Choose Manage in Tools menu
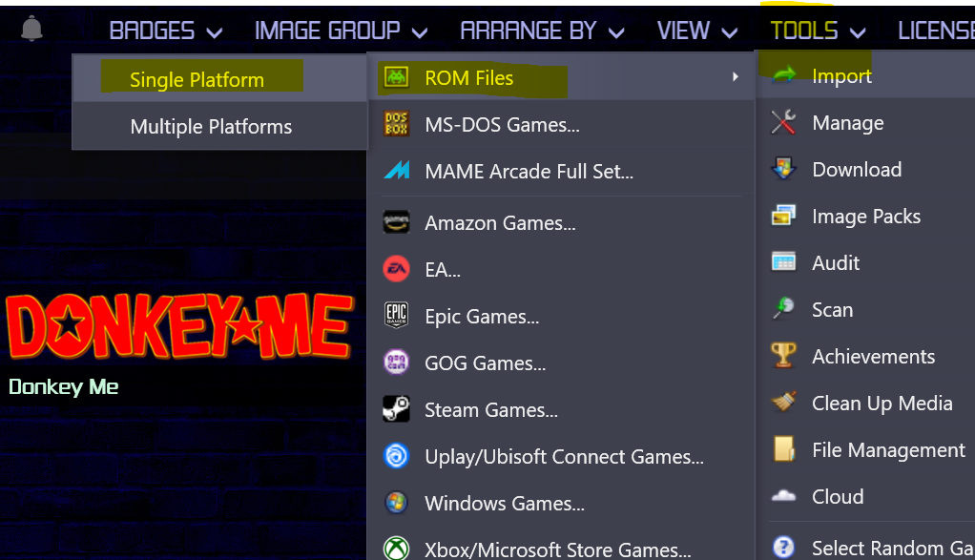Viewport: 975px width, 560px height. click(x=866, y=122)
